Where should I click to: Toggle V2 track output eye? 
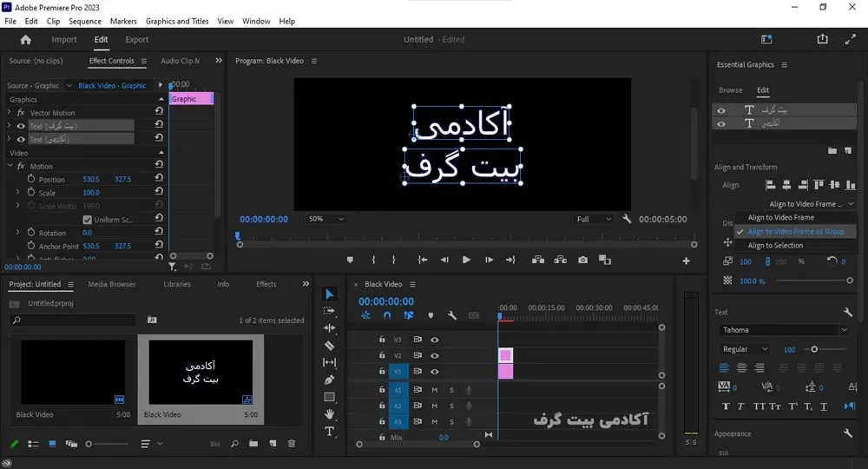coord(435,355)
